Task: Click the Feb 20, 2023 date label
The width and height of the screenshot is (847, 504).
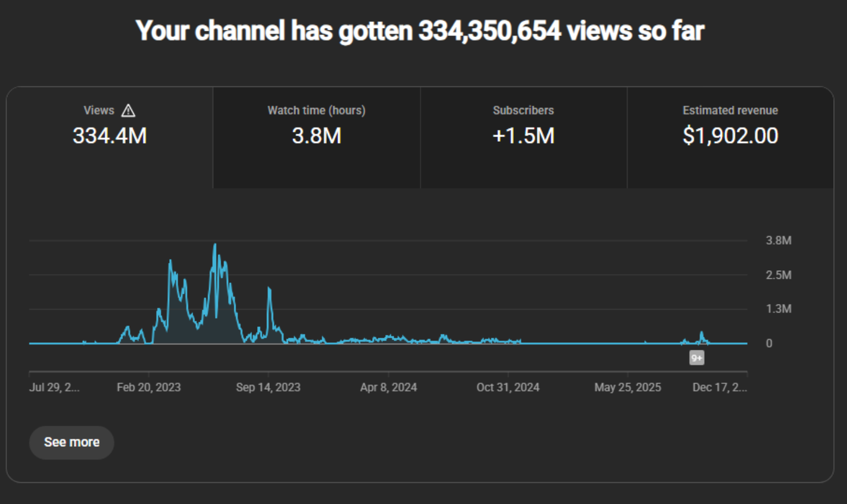Action: (149, 387)
